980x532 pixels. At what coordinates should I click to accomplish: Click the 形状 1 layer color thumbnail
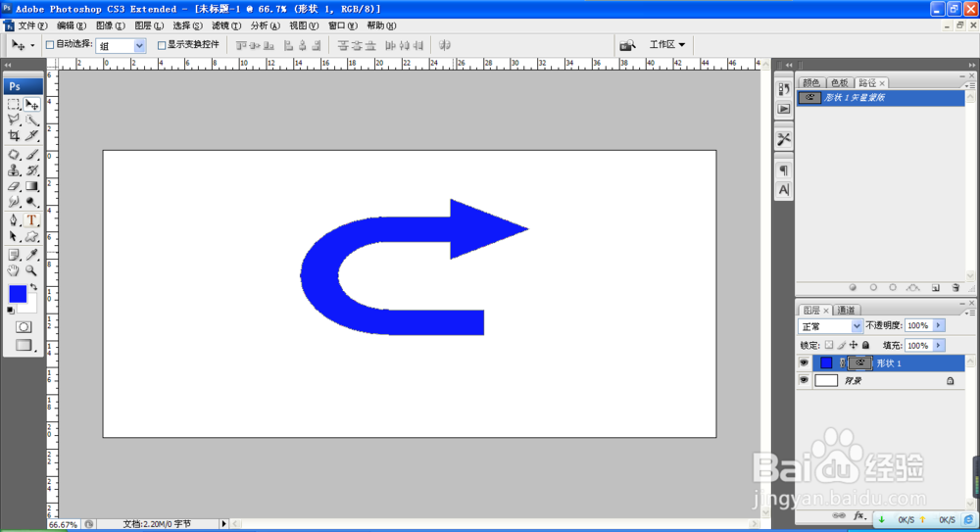(826, 363)
